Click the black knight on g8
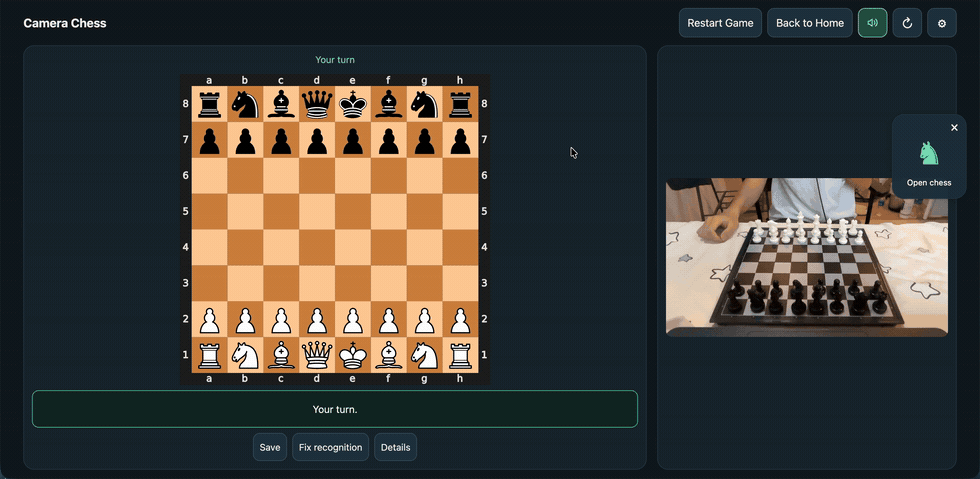This screenshot has height=479, width=980. coord(425,104)
